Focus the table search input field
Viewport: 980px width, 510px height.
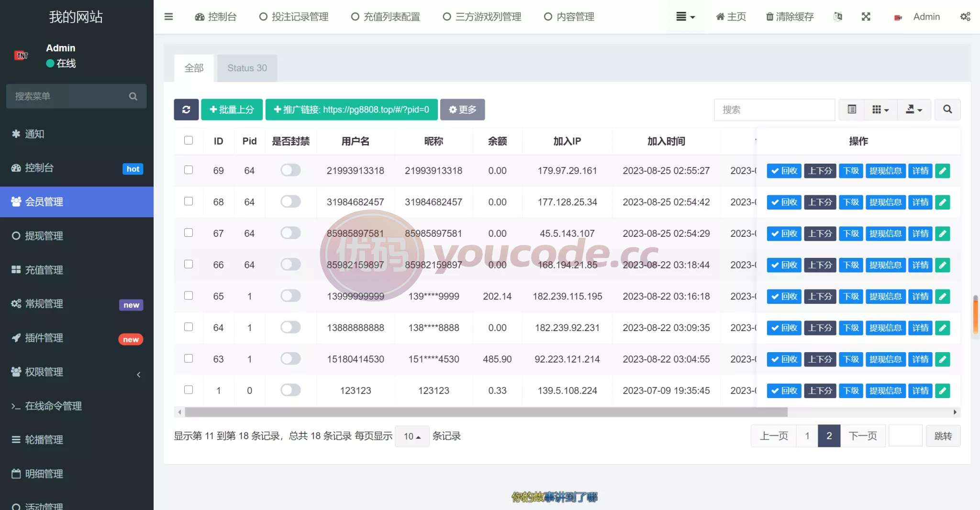(x=774, y=110)
